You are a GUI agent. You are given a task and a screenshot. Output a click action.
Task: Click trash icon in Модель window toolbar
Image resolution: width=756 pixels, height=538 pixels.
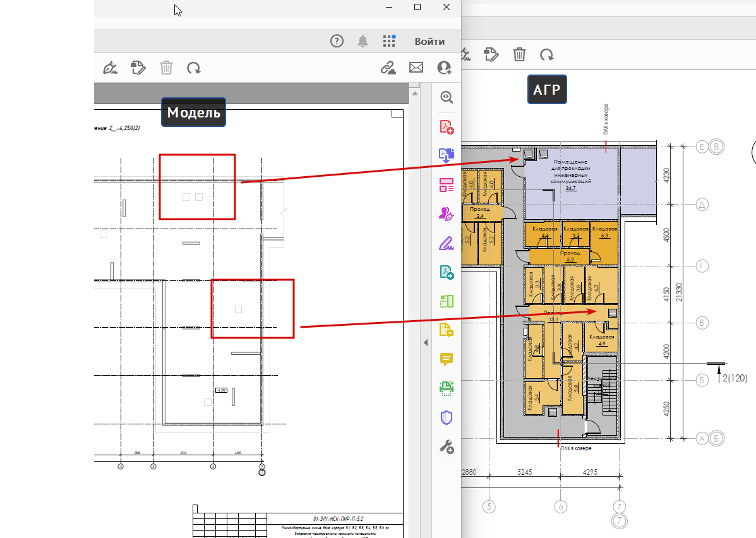pyautogui.click(x=166, y=68)
